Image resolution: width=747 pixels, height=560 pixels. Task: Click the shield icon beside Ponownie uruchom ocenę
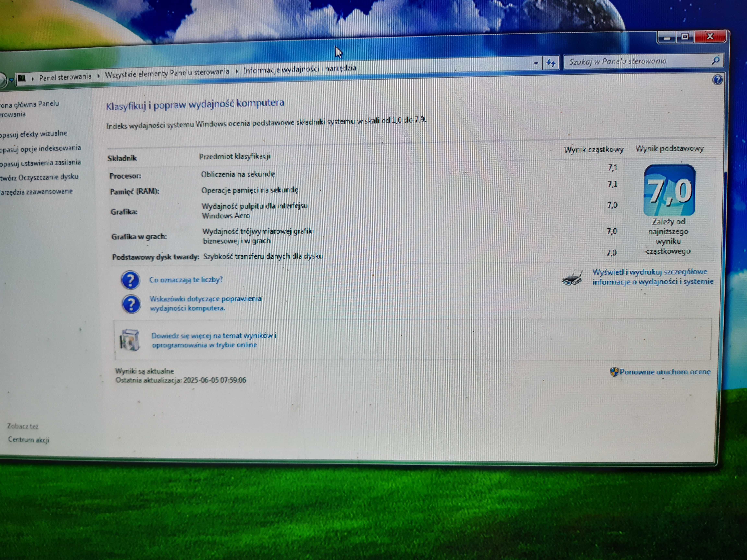(614, 372)
